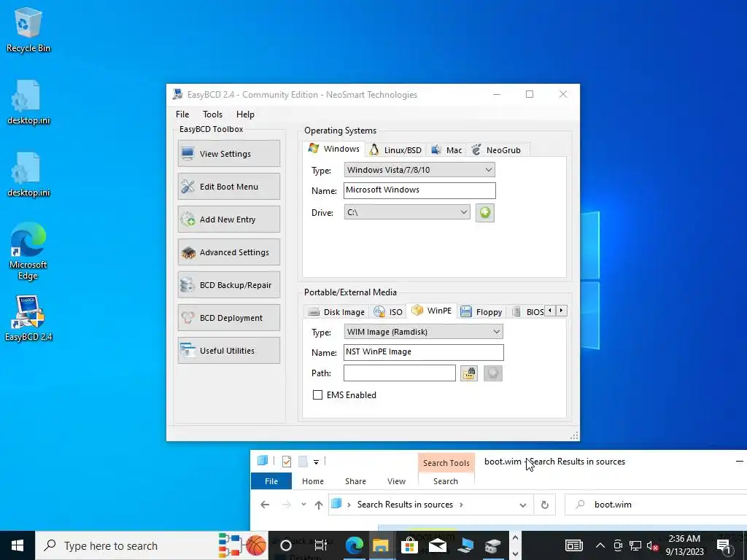This screenshot has height=560, width=747.
Task: Select the ISO media tab
Action: tap(388, 312)
